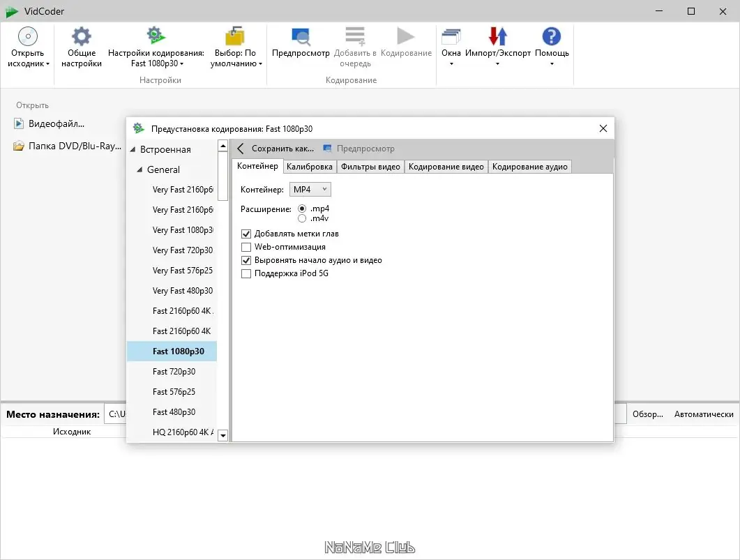The height and width of the screenshot is (560, 740).
Task: Select the Very Fast 480p30 preset
Action: (x=172, y=291)
